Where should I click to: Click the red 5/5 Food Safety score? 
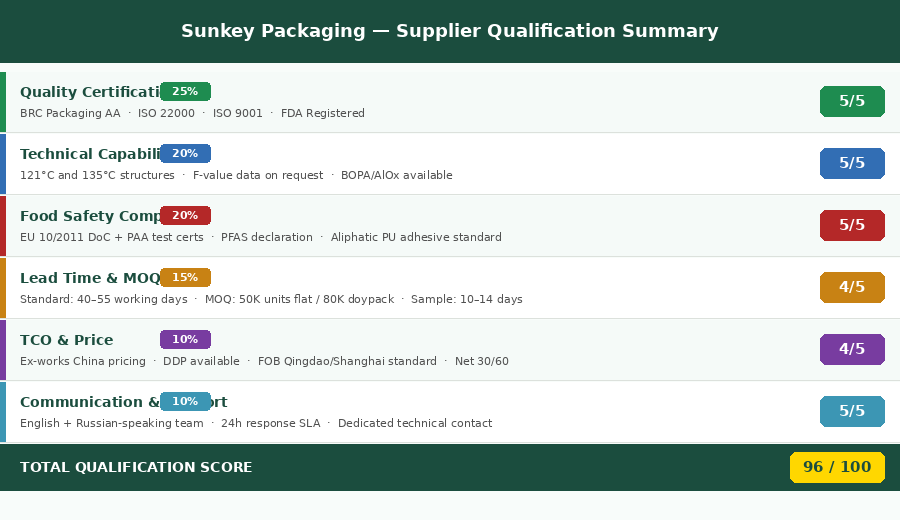[852, 226]
